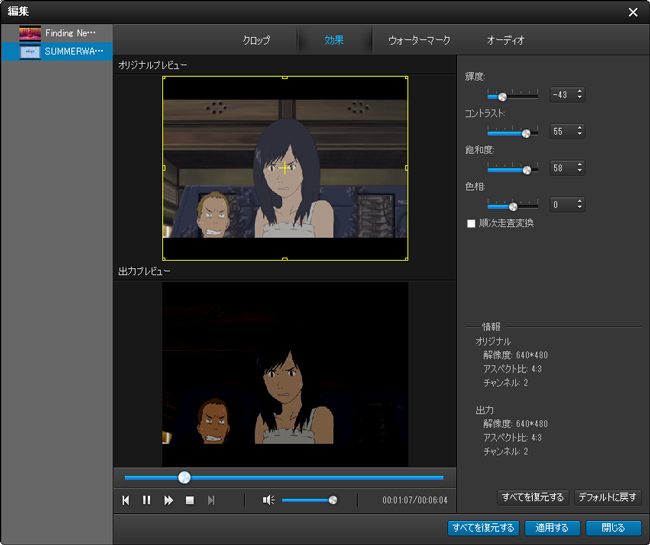Jump to start with the previous-frame playback icon

tap(126, 500)
